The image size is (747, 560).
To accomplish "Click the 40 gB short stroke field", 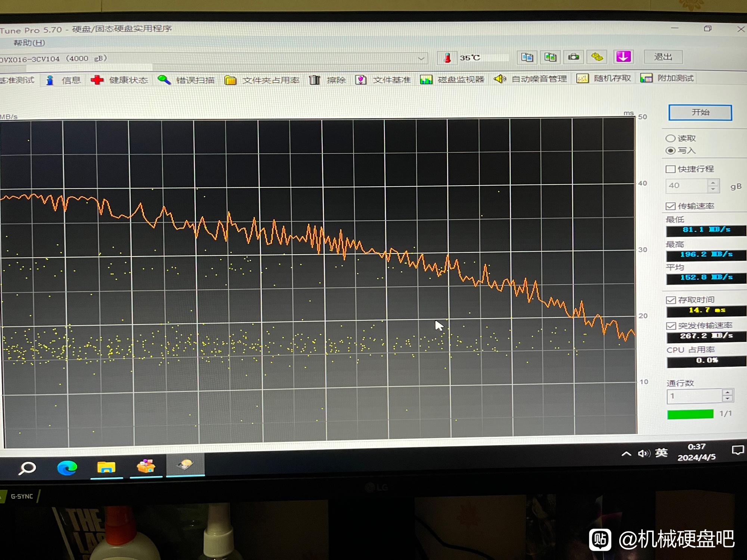I will coord(687,186).
